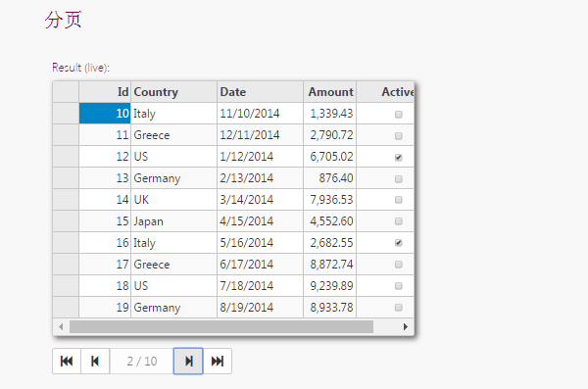Select the highlighted Id cell 10
Screen dimensions: 588x389
coord(105,114)
